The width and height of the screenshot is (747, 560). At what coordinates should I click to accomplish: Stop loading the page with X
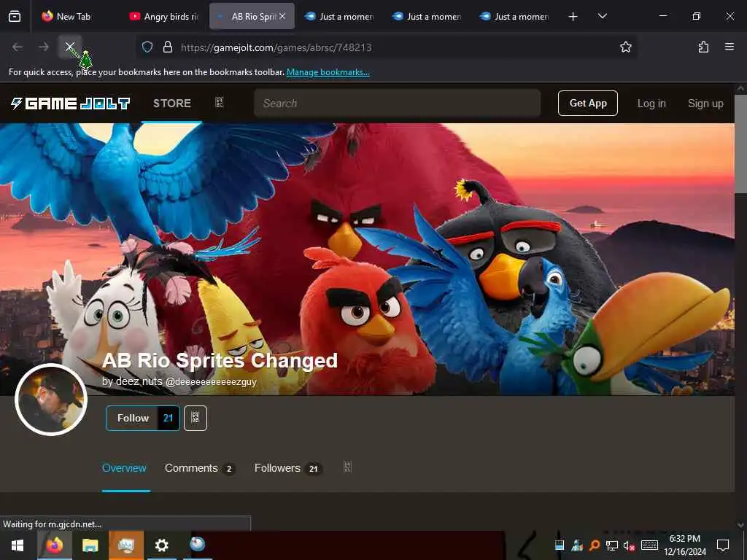pyautogui.click(x=69, y=47)
